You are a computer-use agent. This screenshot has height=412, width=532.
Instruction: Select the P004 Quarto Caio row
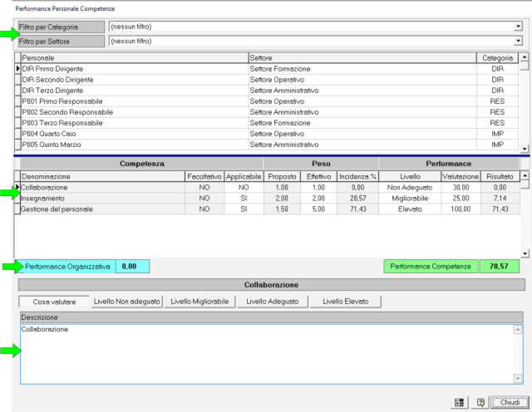[133, 134]
